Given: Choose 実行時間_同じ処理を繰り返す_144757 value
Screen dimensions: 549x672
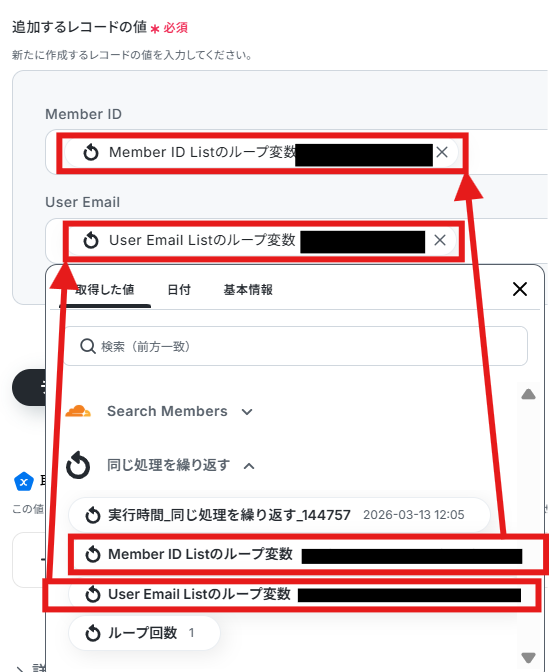Looking at the screenshot, I should pos(279,515).
